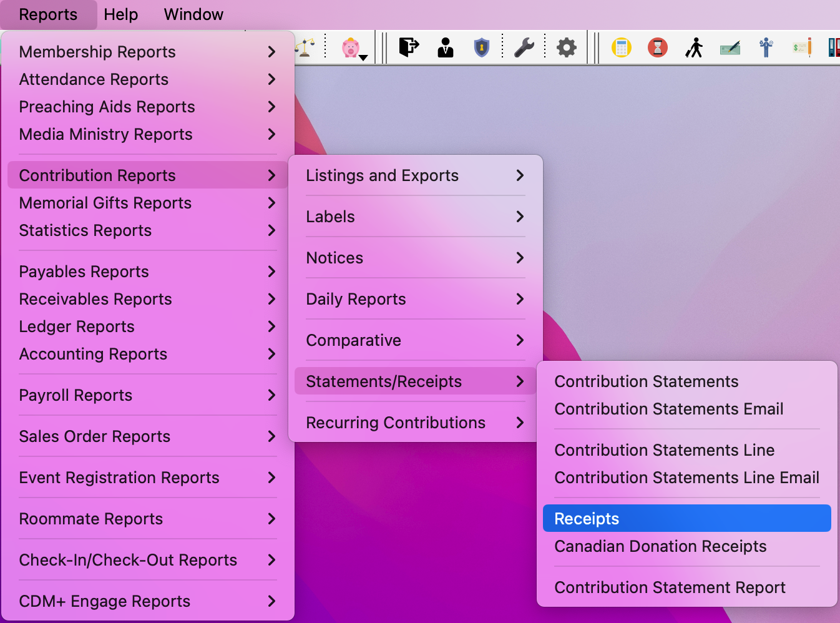Click the exit door logout icon

coord(409,47)
